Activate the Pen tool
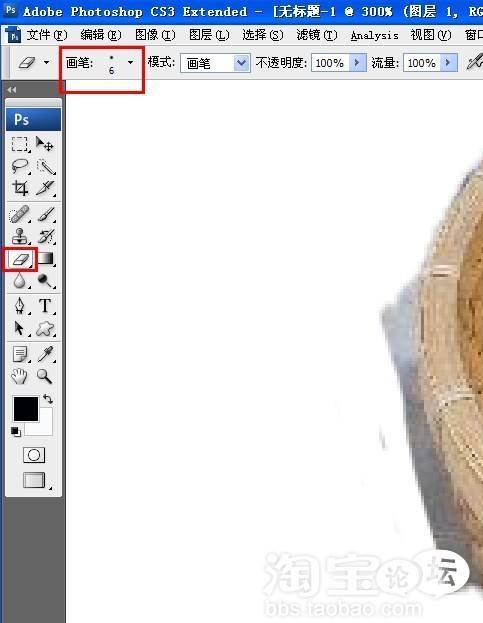The width and height of the screenshot is (483, 623). coord(19,306)
